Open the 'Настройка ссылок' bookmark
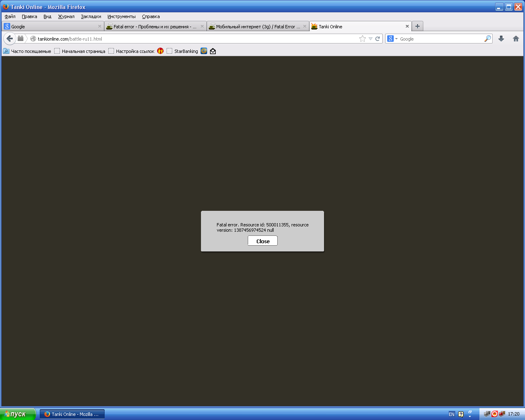Viewport: 525px width, 420px height. tap(131, 51)
